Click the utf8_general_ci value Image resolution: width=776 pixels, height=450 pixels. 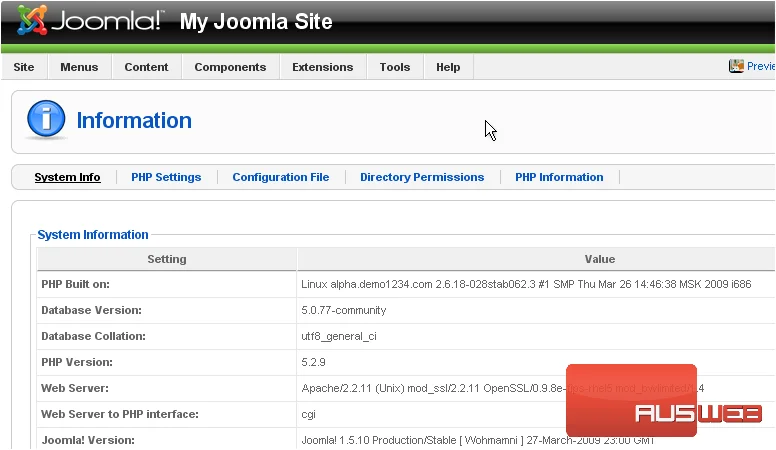[339, 337]
